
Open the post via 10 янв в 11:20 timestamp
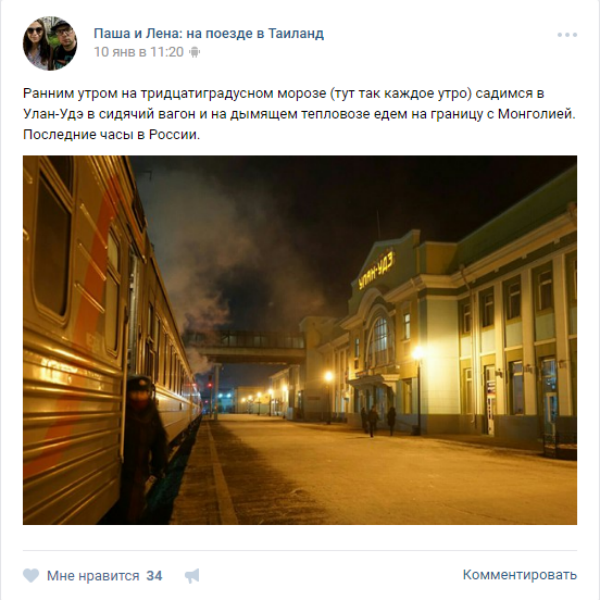[x=139, y=52]
